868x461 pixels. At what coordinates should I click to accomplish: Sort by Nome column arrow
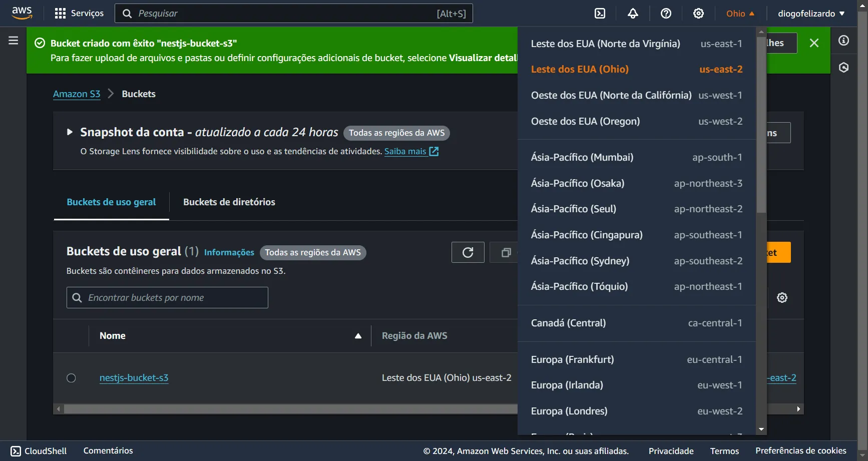(358, 336)
